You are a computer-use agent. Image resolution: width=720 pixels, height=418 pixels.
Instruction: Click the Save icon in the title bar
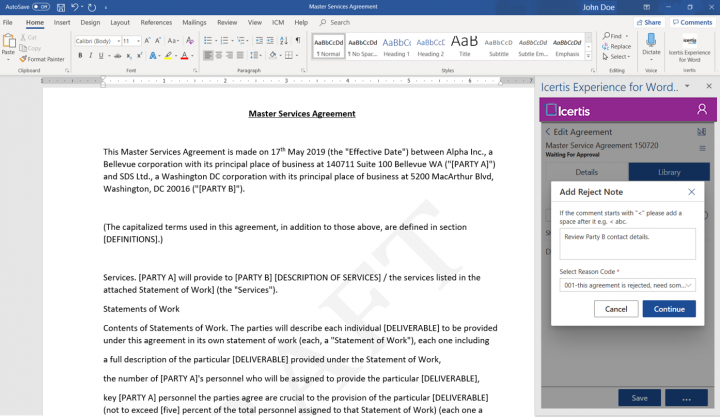point(59,6)
